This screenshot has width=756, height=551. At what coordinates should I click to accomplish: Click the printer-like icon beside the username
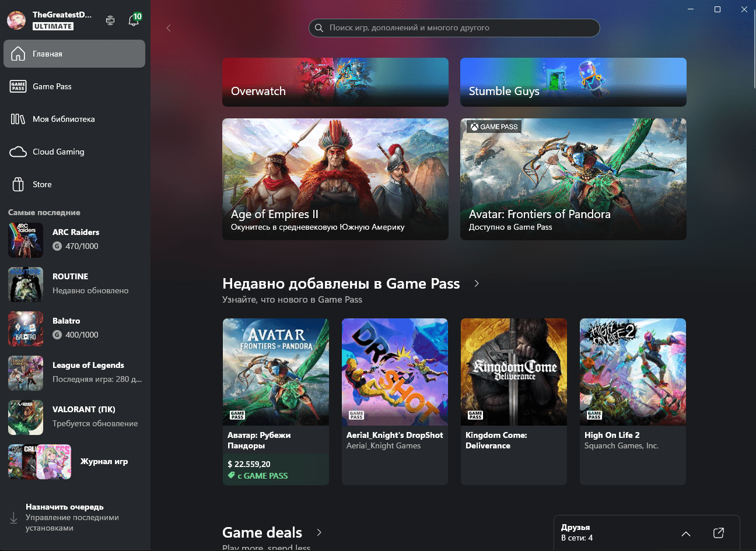point(110,20)
